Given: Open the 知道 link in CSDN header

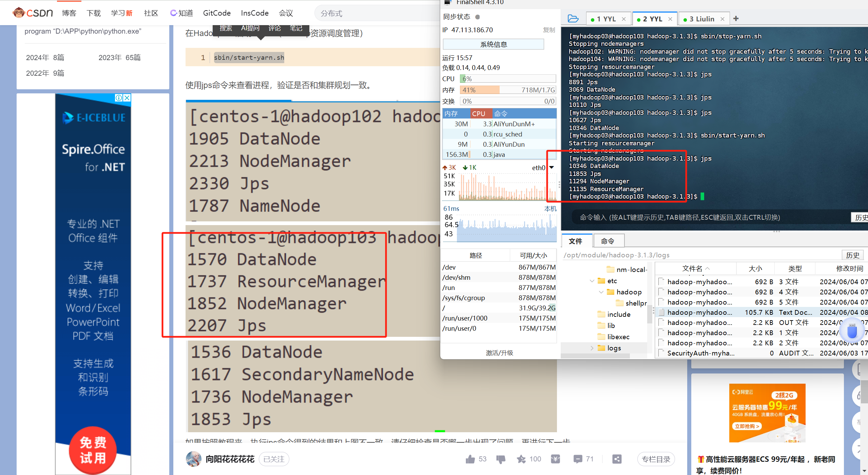Looking at the screenshot, I should [x=181, y=13].
